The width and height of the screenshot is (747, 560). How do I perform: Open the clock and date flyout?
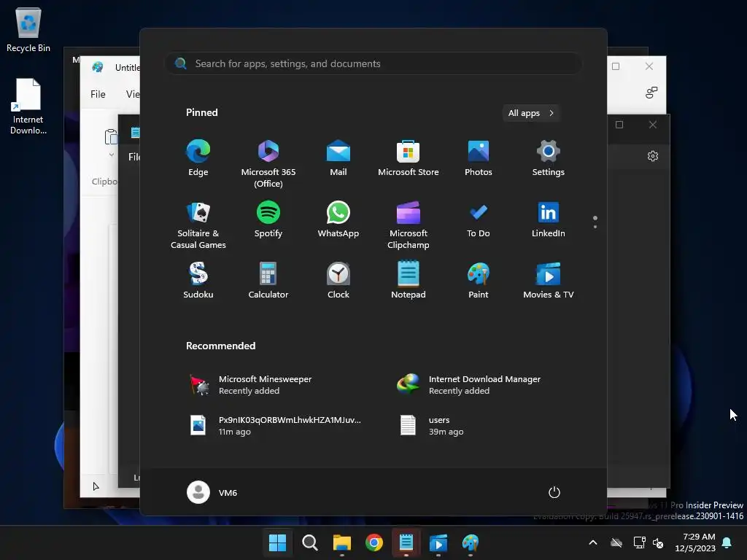pos(695,542)
